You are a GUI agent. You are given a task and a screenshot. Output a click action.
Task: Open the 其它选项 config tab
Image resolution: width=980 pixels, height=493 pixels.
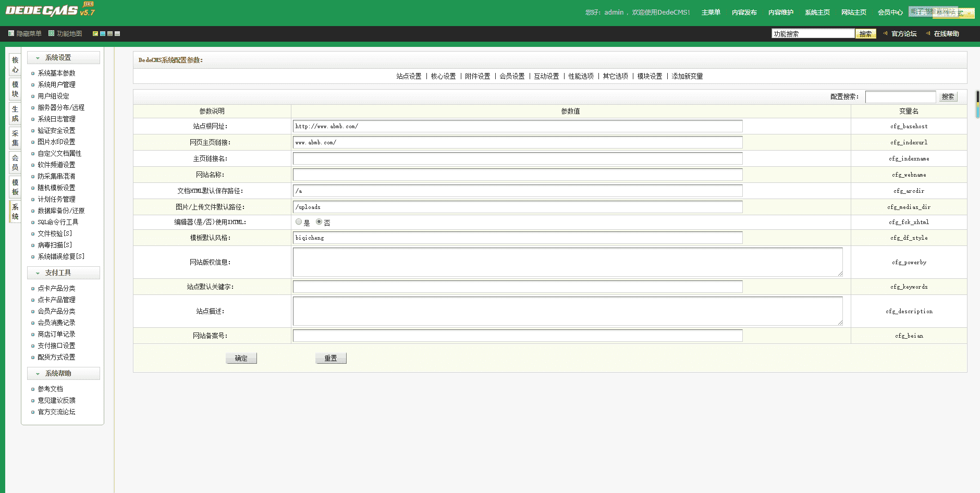(615, 76)
